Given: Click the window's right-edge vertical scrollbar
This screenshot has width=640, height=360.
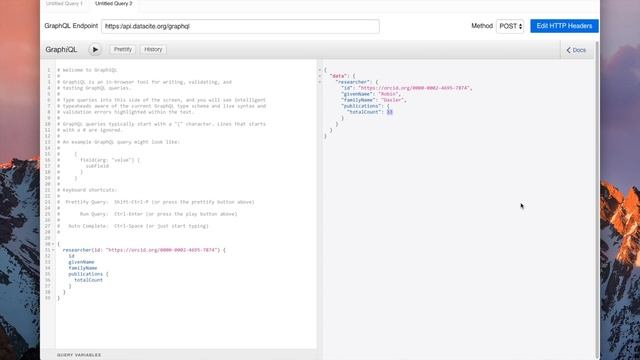Looking at the screenshot, I should point(597,200).
